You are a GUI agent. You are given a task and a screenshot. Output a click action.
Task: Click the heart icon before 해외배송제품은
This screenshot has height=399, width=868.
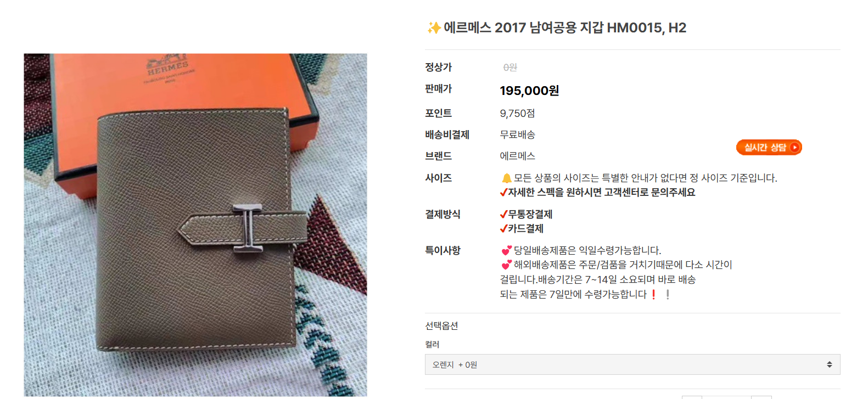[x=506, y=265]
